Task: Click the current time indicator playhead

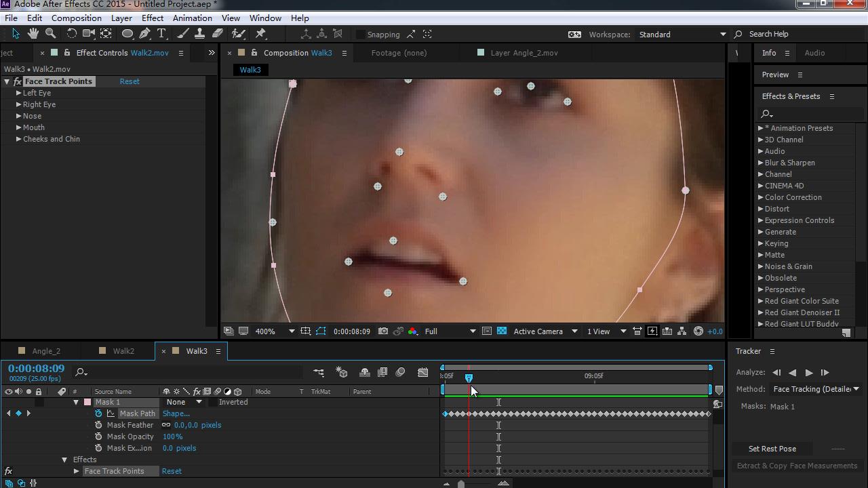Action: tap(469, 378)
